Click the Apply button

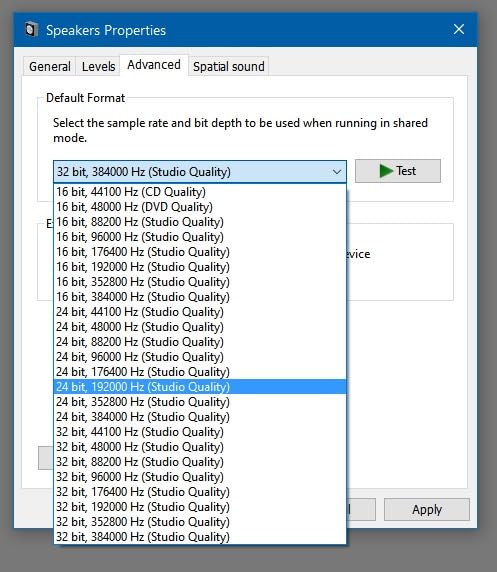point(427,509)
